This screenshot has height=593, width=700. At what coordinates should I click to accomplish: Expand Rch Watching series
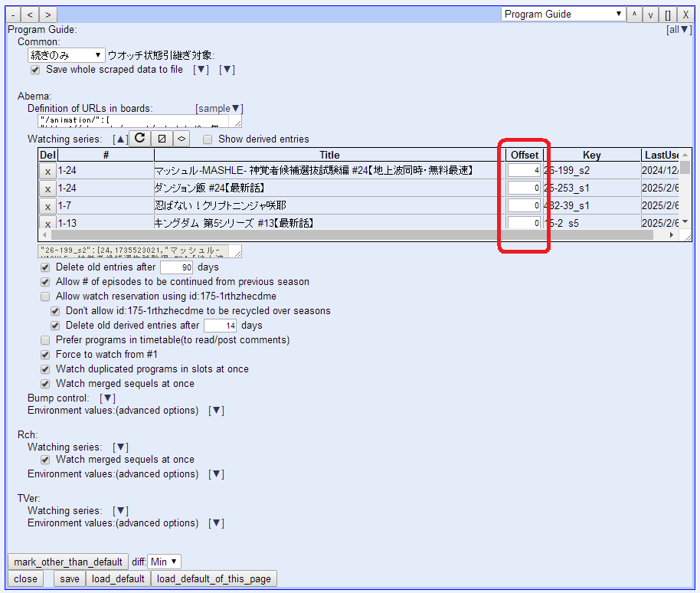coord(120,447)
